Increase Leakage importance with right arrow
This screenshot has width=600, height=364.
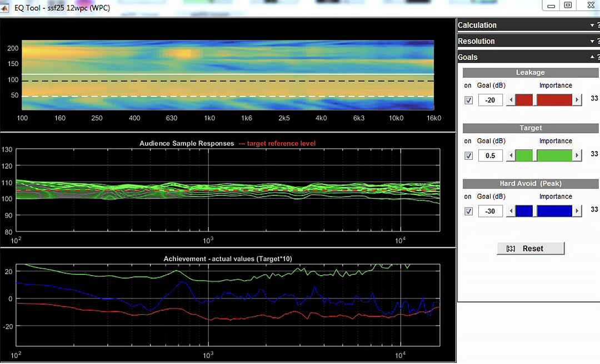[578, 100]
